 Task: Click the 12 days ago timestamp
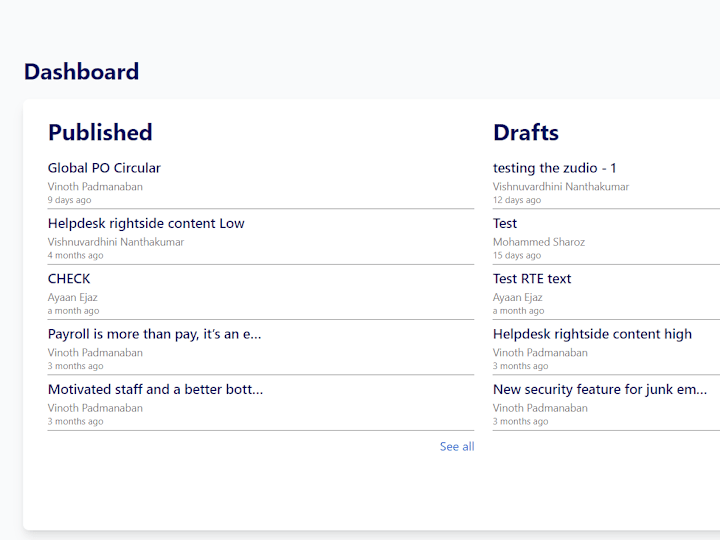517,200
